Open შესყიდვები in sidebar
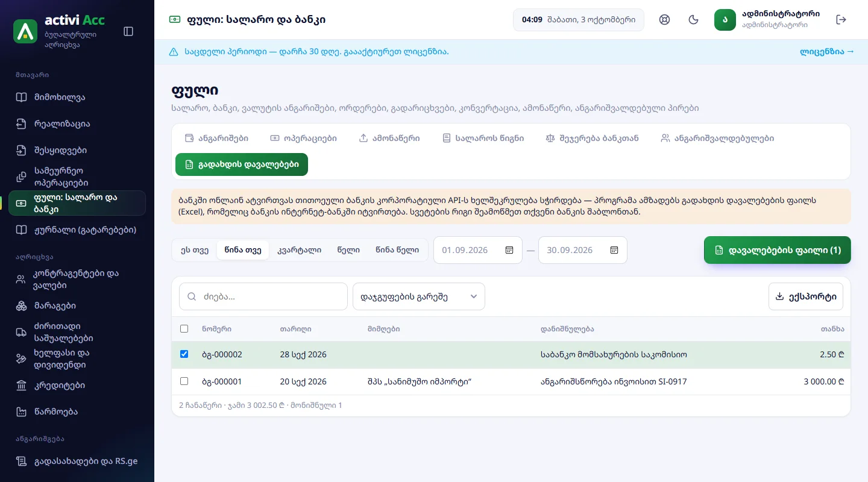 77,150
